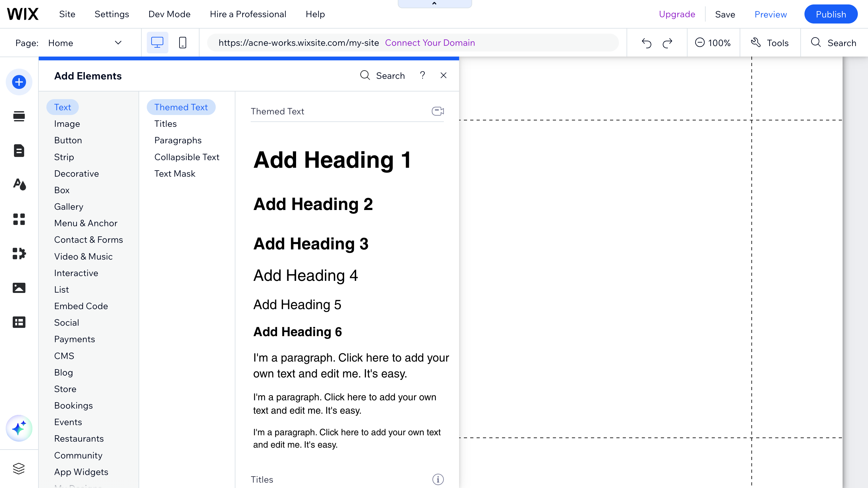The width and height of the screenshot is (868, 488).
Task: Launch the AI sparkle assistant icon
Action: tap(19, 428)
